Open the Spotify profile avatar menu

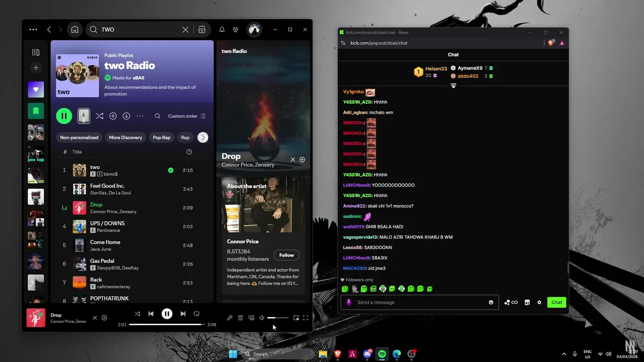(x=254, y=30)
